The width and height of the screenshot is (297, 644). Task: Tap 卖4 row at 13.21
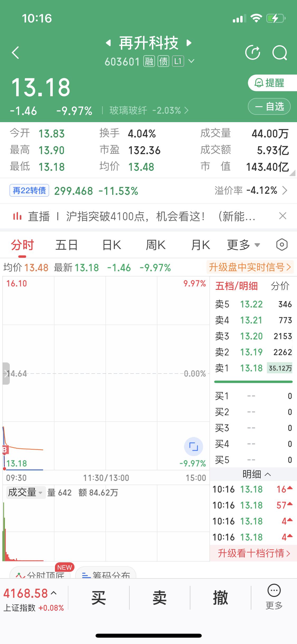click(253, 320)
